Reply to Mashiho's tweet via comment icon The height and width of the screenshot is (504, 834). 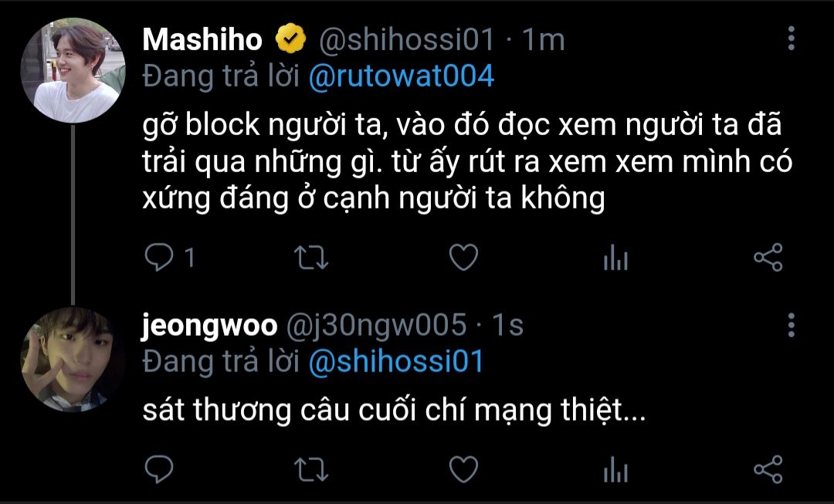click(159, 258)
